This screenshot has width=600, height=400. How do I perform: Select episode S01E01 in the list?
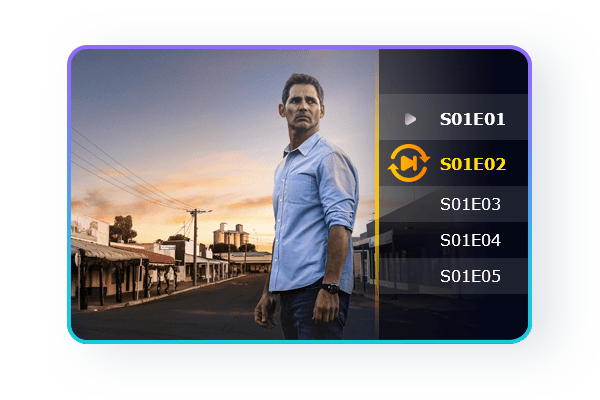[x=453, y=117]
